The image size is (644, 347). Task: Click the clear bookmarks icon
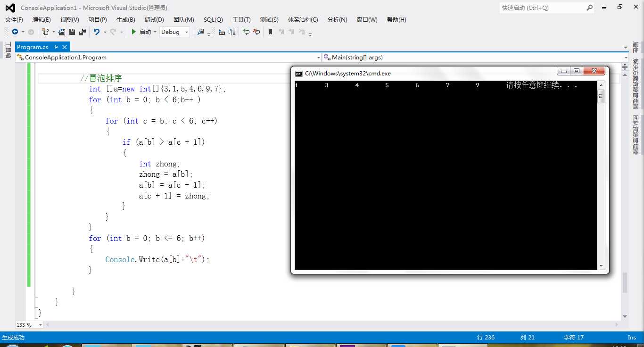click(x=302, y=32)
